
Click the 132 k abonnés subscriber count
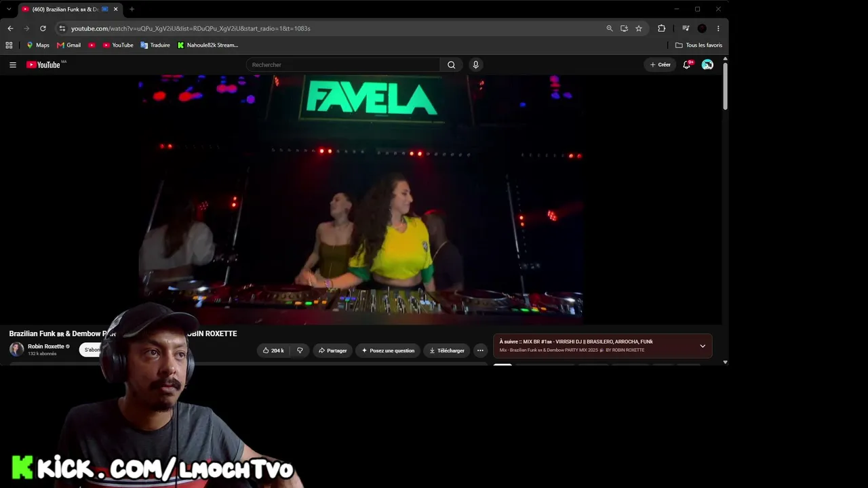(42, 354)
